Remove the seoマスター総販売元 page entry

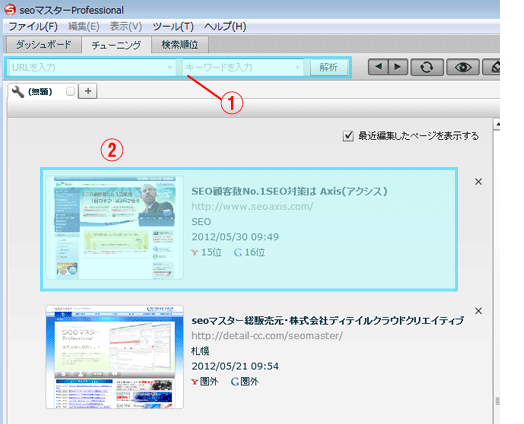pos(478,311)
